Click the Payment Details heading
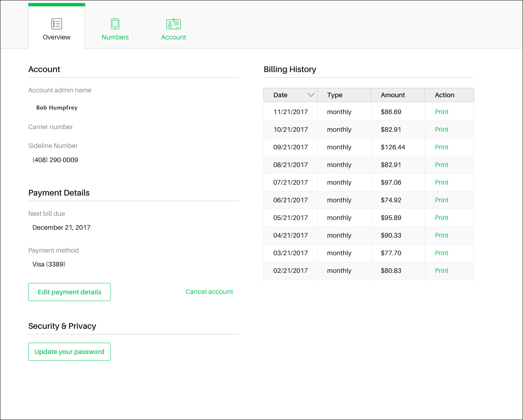 tap(59, 193)
